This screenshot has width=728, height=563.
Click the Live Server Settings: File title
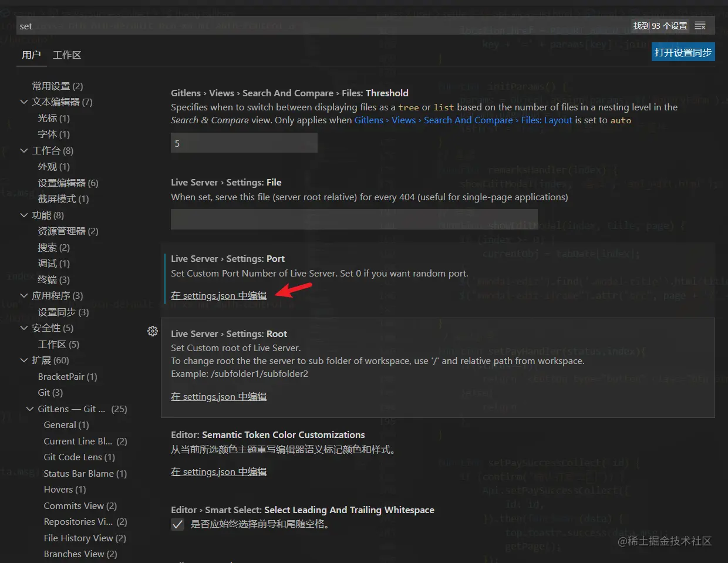click(x=226, y=182)
